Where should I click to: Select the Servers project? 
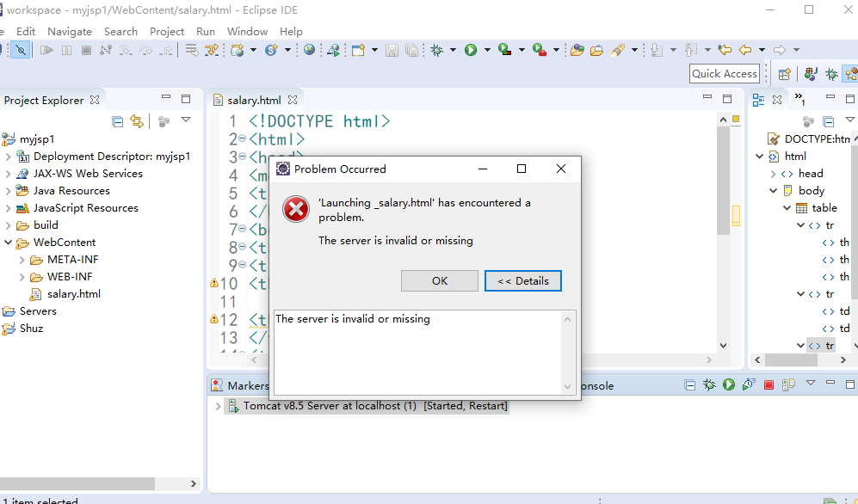[38, 311]
